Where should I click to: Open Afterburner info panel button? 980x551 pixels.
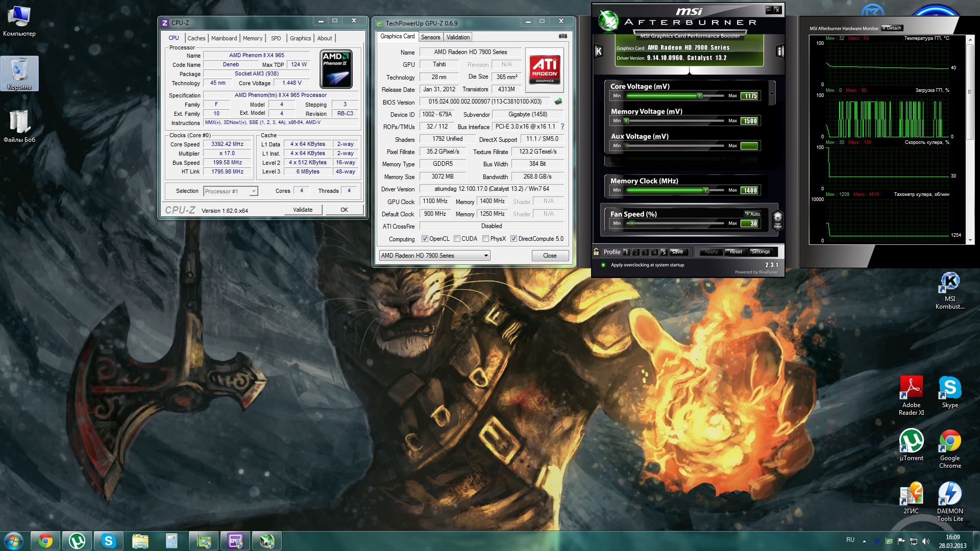pyautogui.click(x=779, y=51)
